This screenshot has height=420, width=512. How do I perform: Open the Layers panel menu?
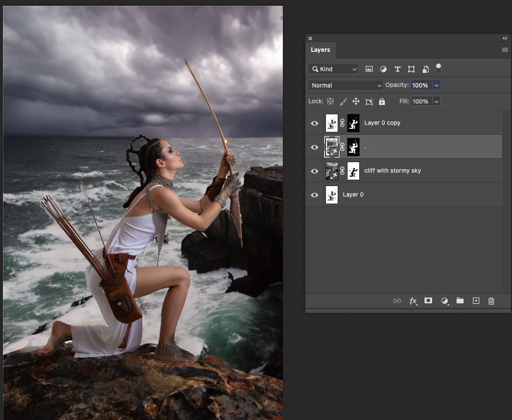click(504, 50)
